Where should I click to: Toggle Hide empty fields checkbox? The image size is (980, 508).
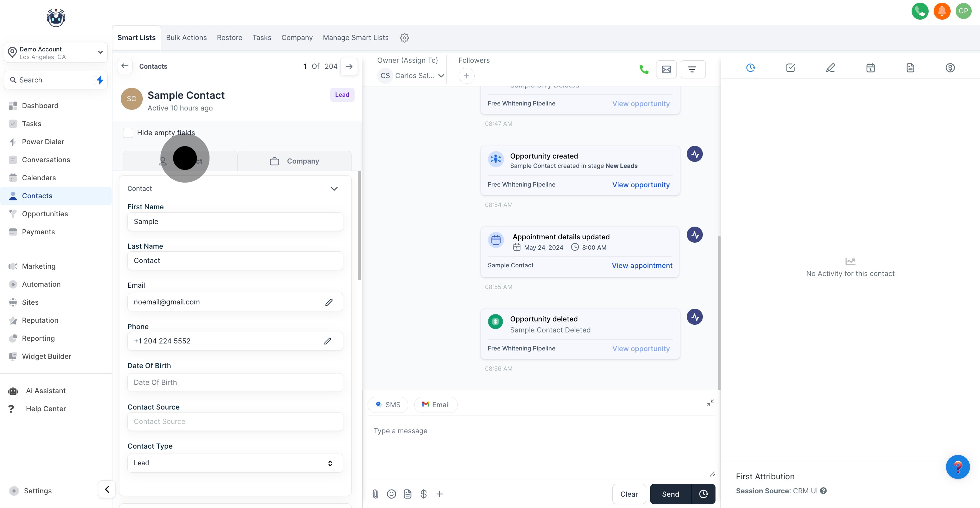pos(128,133)
